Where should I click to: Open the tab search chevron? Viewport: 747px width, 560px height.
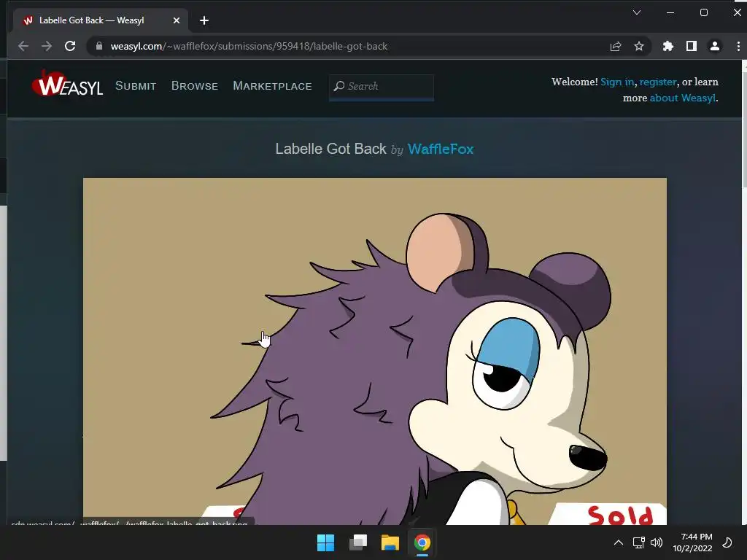[x=636, y=12]
